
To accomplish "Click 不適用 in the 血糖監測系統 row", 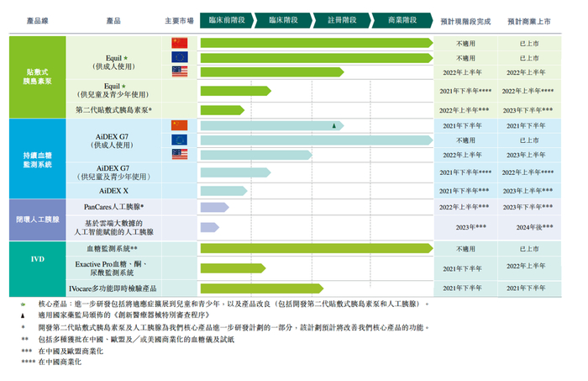I will point(465,249).
